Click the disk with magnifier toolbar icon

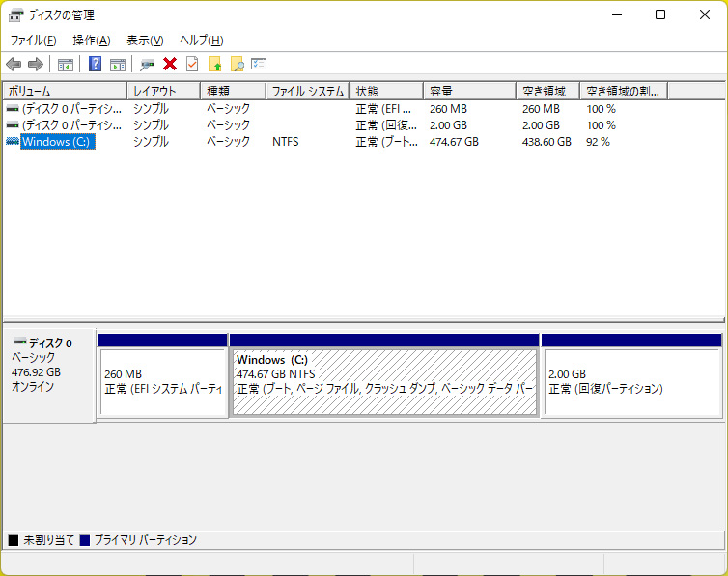pyautogui.click(x=147, y=65)
